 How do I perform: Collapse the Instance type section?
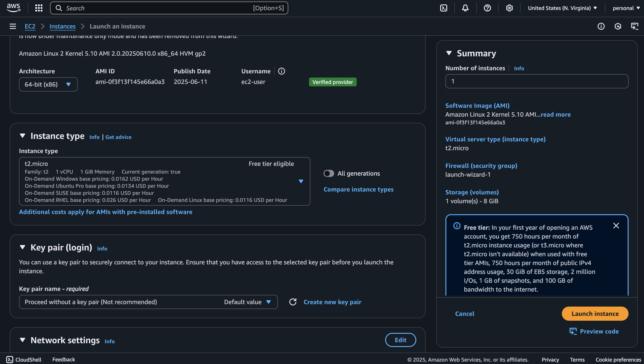click(x=23, y=136)
